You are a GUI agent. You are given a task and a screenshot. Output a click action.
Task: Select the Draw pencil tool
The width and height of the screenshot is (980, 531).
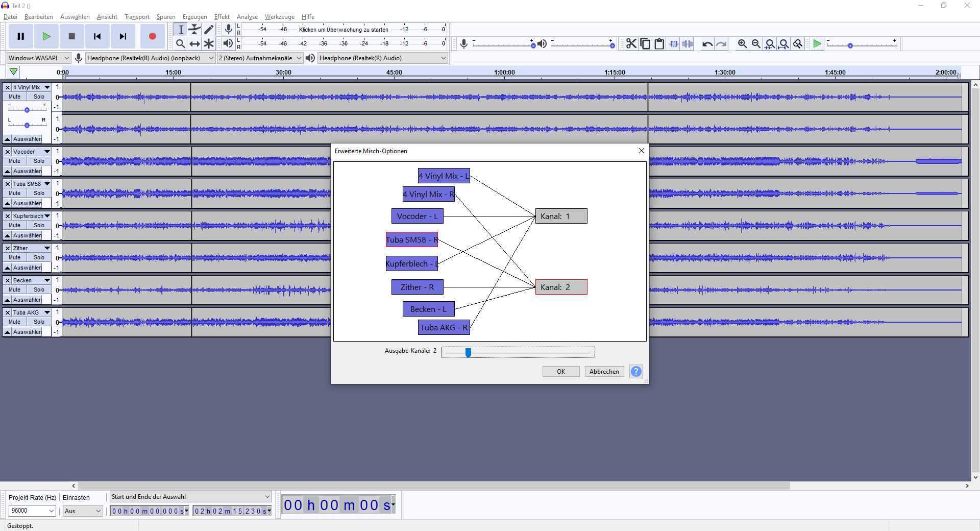pos(209,30)
